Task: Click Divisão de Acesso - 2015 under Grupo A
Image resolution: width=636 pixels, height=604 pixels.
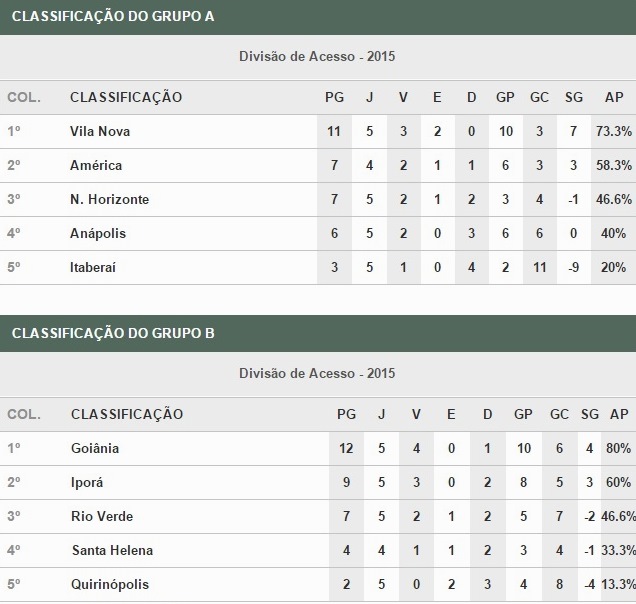Action: (317, 56)
